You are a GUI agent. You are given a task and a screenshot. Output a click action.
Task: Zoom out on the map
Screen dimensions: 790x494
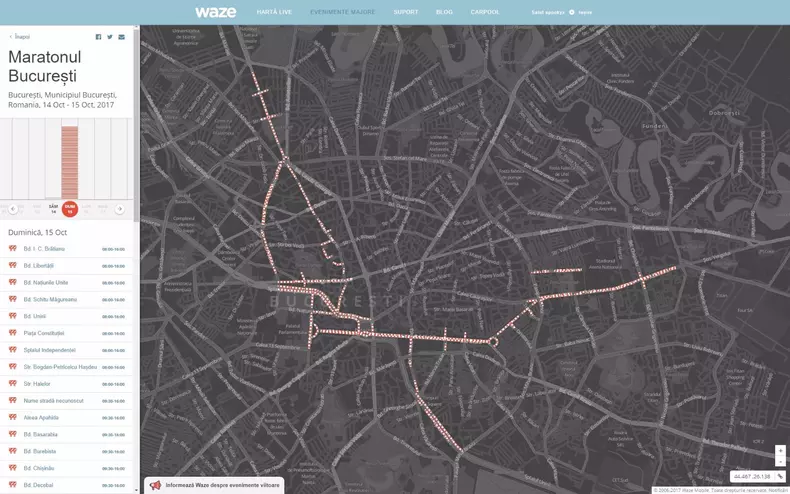coord(780,461)
